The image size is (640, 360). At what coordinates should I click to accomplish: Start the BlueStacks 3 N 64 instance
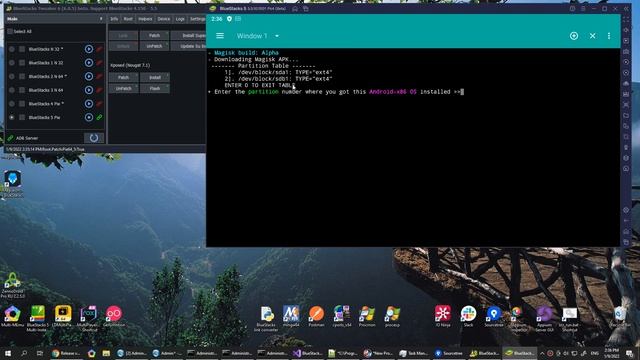89,90
